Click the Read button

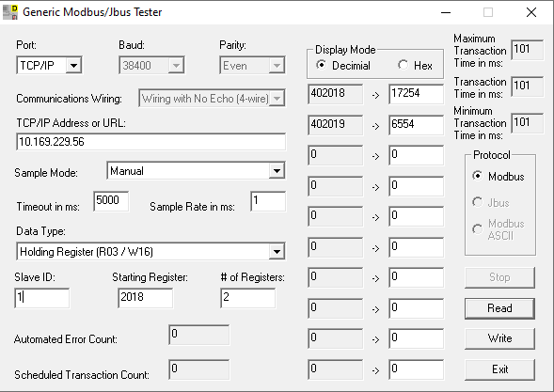499,308
